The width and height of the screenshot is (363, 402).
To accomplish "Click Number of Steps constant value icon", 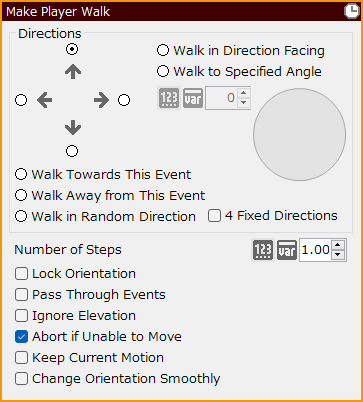I will click(263, 250).
